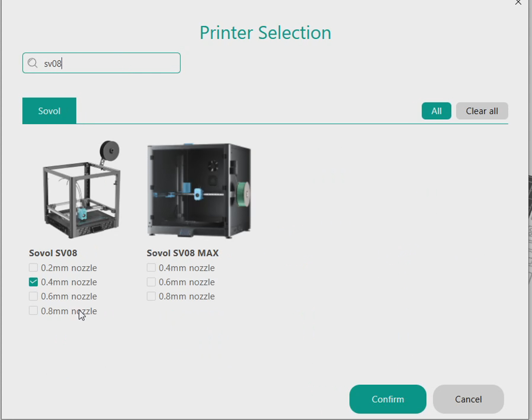Select the 0.6mm nozzle for SV08 MAX
This screenshot has width=532, height=420.
pos(151,282)
